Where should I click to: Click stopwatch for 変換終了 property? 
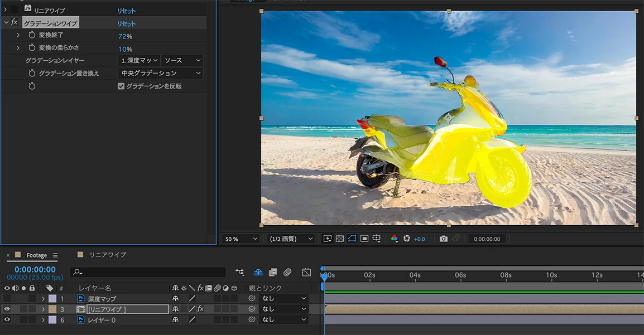click(32, 36)
